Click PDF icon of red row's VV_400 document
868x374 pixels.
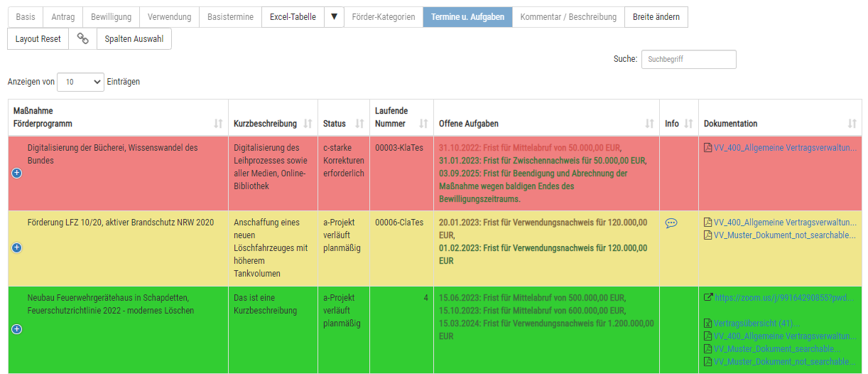[x=707, y=148]
